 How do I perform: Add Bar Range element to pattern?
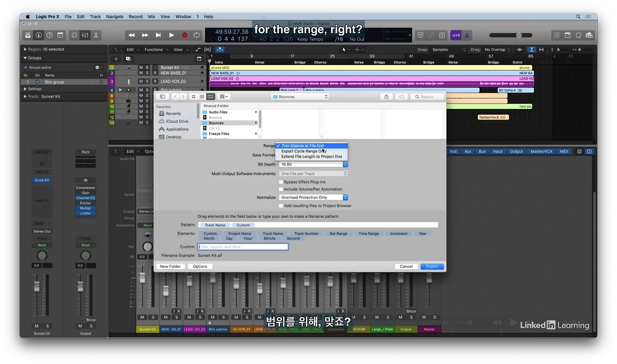(338, 234)
